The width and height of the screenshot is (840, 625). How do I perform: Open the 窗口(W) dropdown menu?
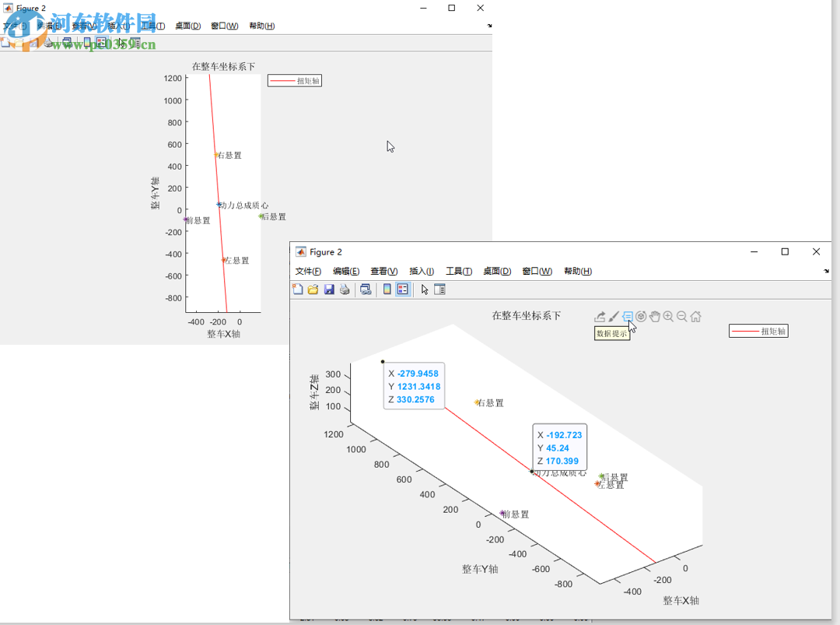[x=537, y=271]
